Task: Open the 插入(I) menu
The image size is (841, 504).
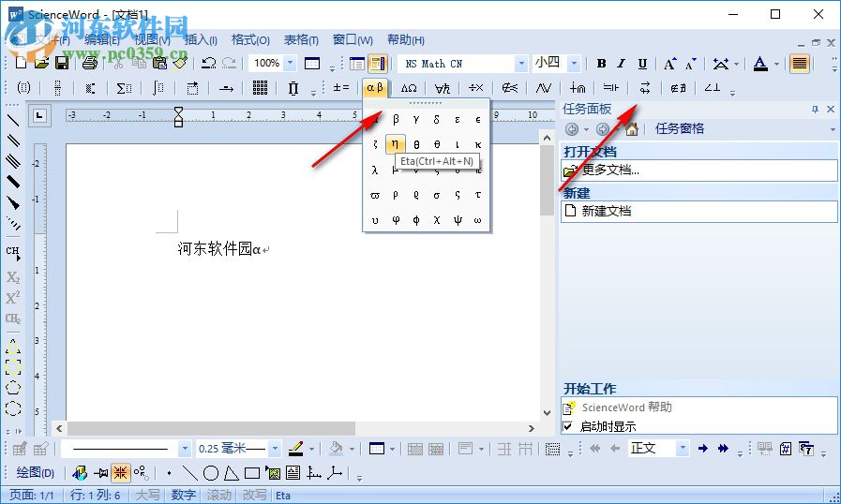Action: coord(202,39)
